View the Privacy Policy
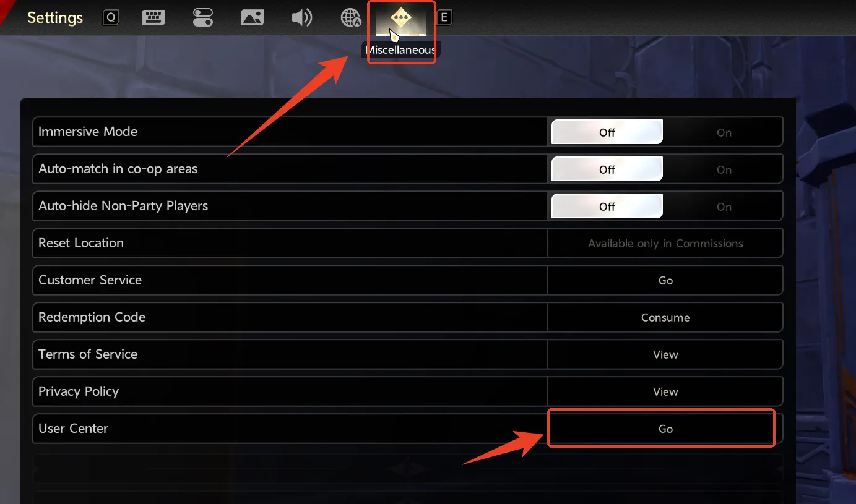856x504 pixels. pos(665,391)
